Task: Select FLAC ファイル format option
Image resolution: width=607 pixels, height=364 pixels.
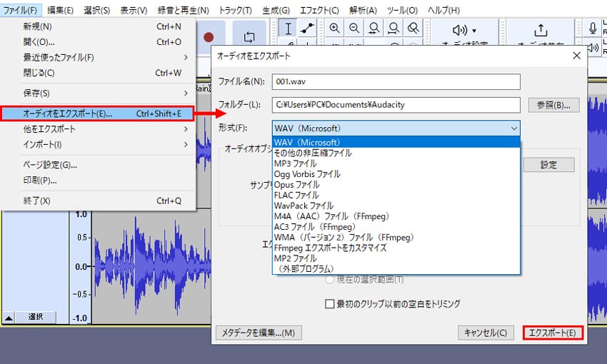Action: (x=396, y=195)
